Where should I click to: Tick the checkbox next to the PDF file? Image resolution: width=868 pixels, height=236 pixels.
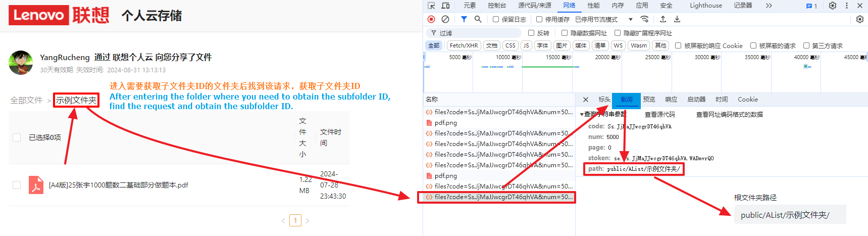pos(17,185)
